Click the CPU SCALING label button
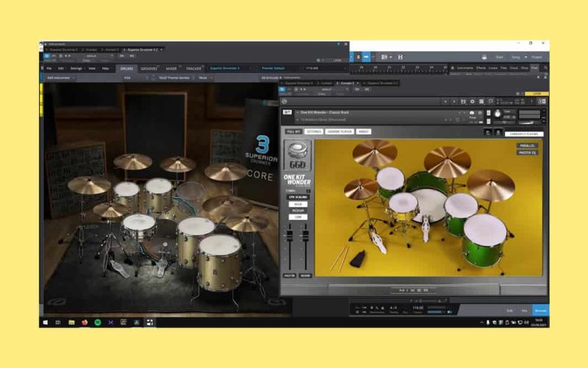This screenshot has height=368, width=588. point(298,197)
